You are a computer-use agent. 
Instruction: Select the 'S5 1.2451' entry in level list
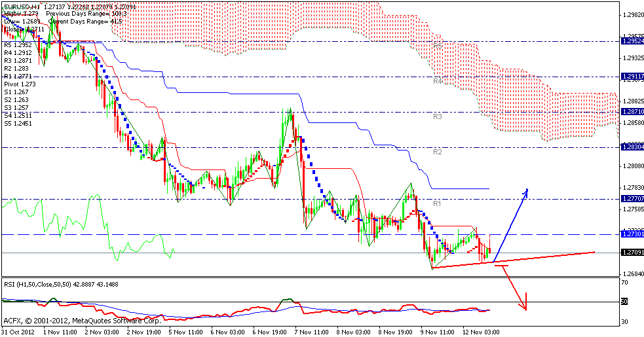tap(18, 123)
